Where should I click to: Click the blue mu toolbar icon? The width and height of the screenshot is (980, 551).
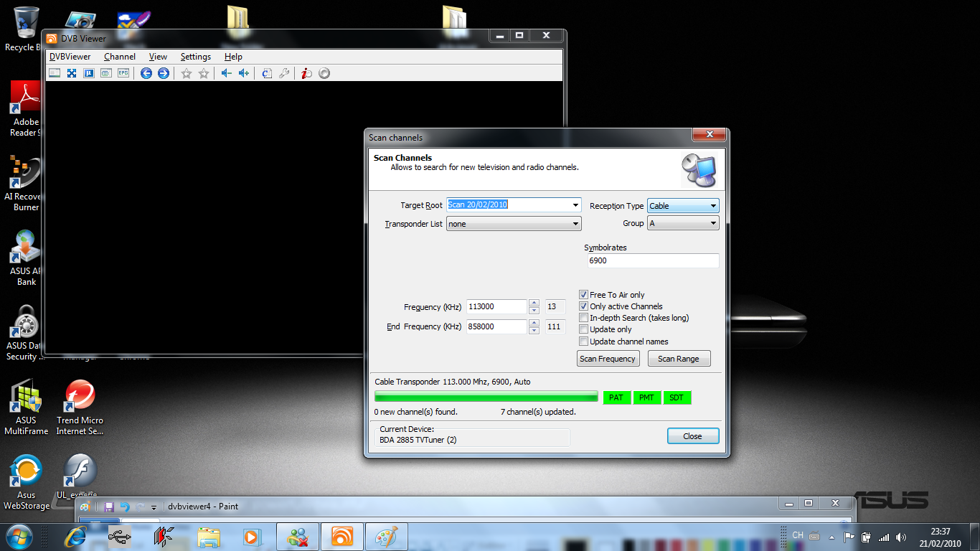point(89,73)
